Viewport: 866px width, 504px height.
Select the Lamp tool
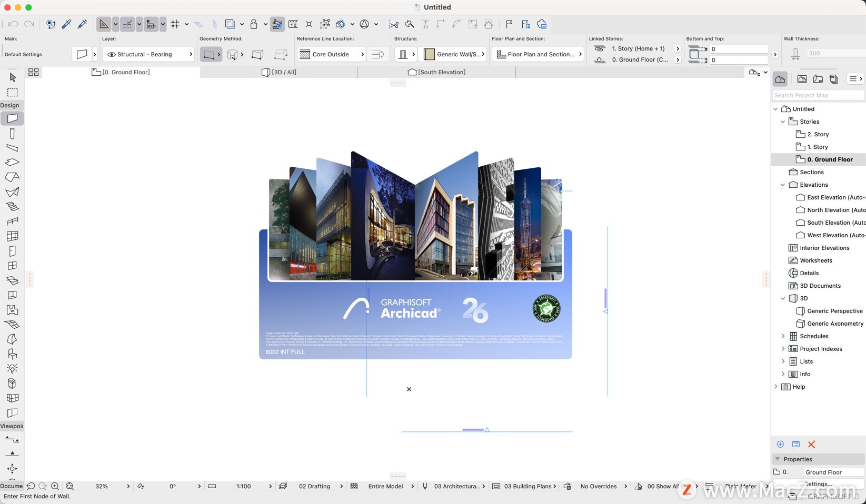13,369
